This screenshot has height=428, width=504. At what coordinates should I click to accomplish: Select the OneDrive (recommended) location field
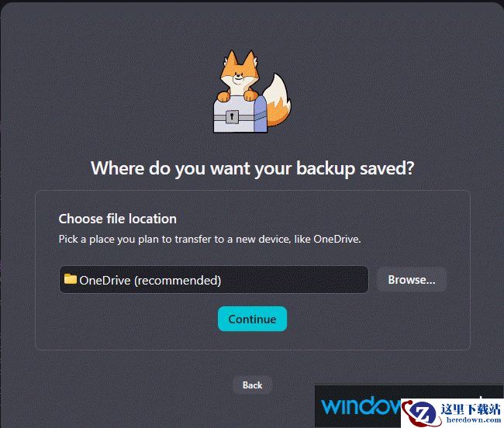coord(214,280)
